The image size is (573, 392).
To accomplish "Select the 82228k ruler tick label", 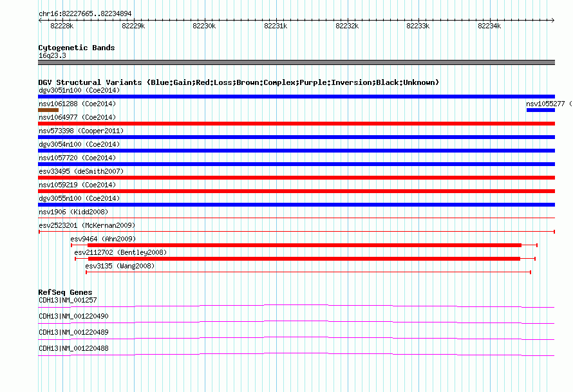I will [62, 26].
